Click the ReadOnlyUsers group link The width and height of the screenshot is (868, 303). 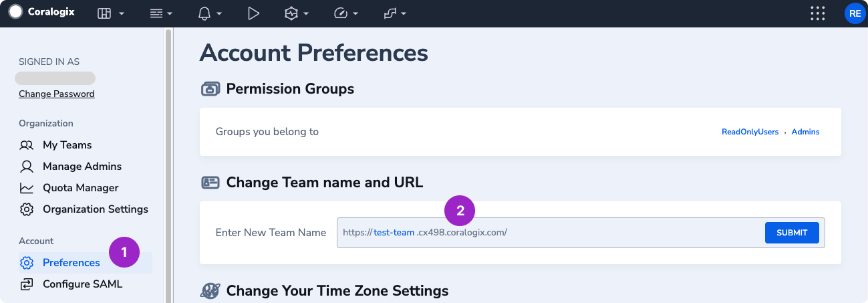[750, 132]
